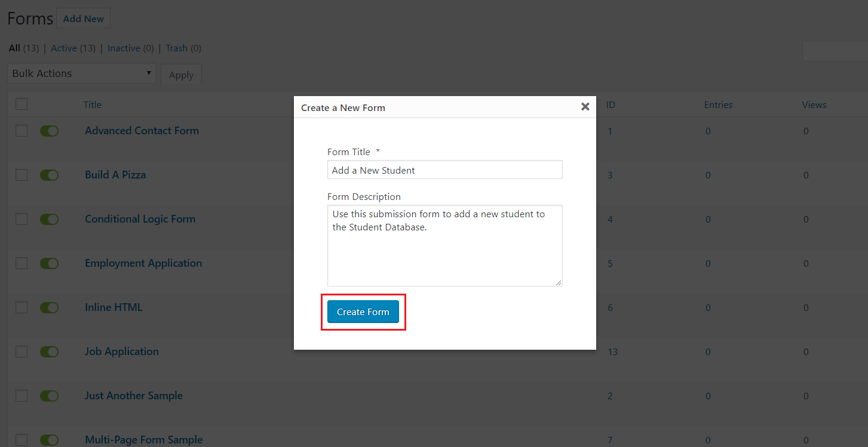This screenshot has height=447, width=868.
Task: Open the Trash forms filter
Action: tap(176, 48)
